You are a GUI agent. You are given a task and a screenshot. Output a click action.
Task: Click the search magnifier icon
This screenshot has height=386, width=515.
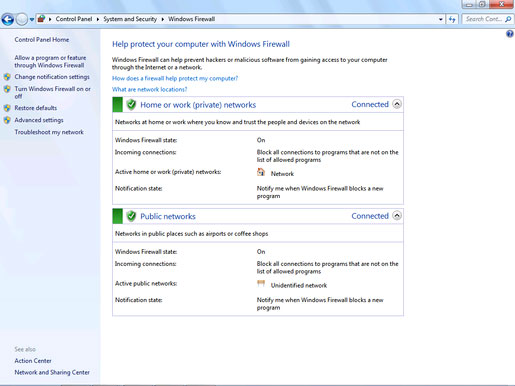tap(508, 19)
